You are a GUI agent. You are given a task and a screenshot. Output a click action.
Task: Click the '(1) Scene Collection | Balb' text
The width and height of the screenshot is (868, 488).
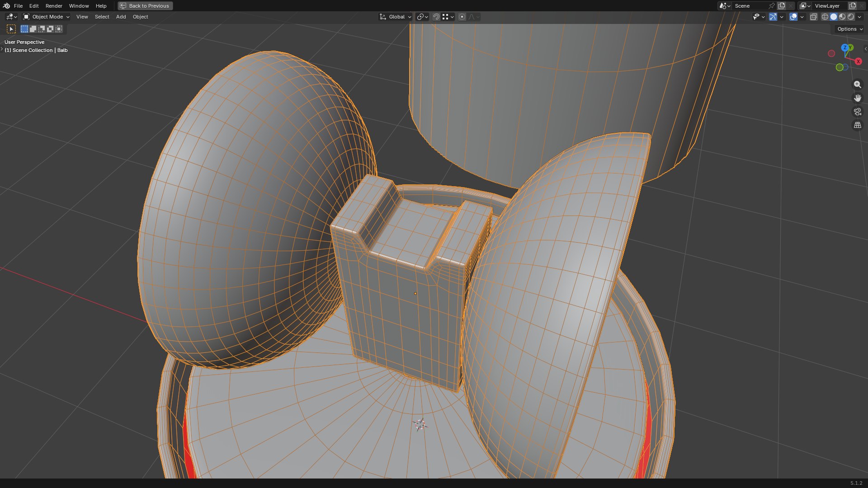(x=36, y=50)
